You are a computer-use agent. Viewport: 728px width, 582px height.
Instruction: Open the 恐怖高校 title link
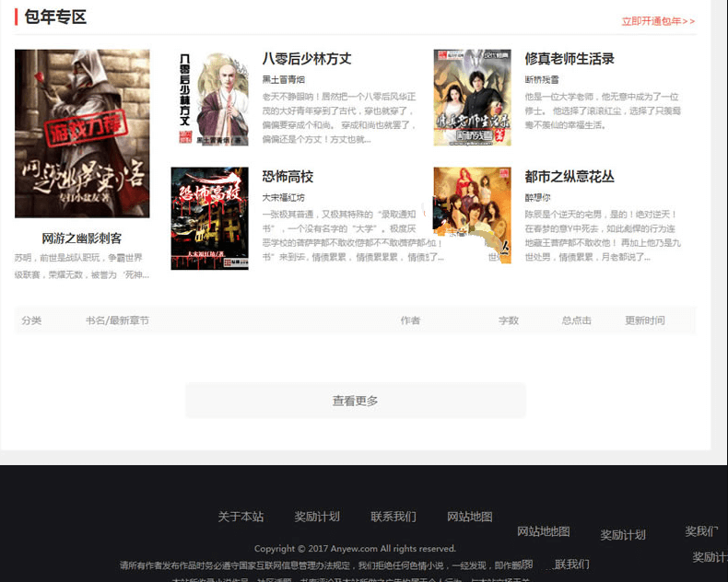pyautogui.click(x=288, y=177)
